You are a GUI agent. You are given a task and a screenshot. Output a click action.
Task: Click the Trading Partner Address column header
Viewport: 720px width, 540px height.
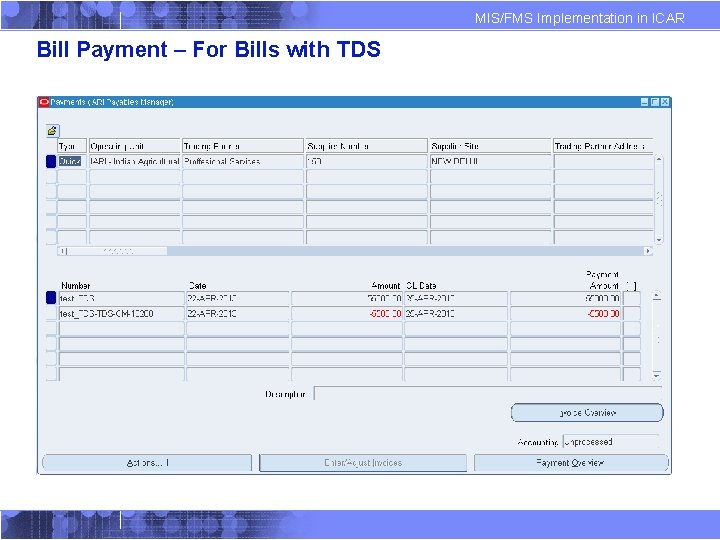(603, 146)
